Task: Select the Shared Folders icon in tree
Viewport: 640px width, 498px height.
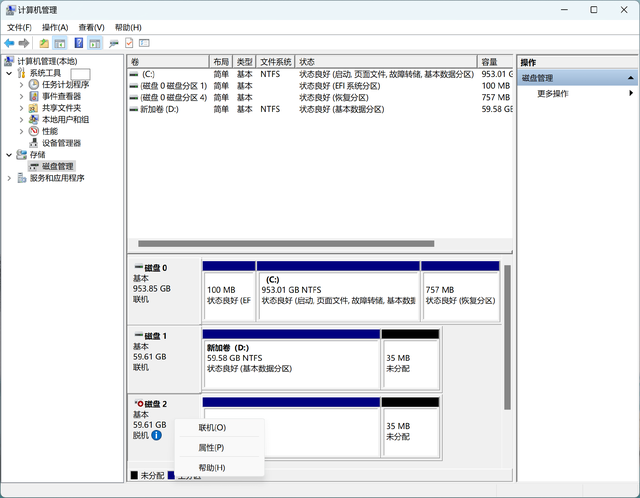Action: (33, 108)
